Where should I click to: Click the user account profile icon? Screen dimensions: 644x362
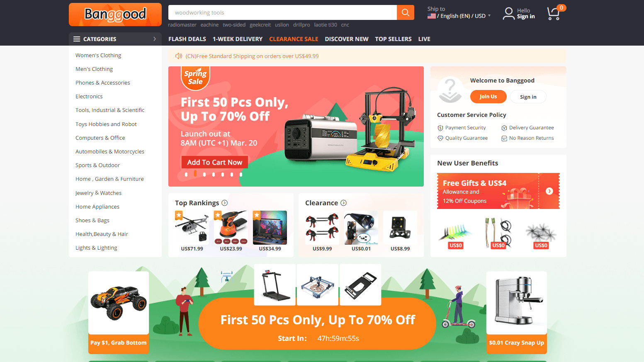[x=508, y=13]
